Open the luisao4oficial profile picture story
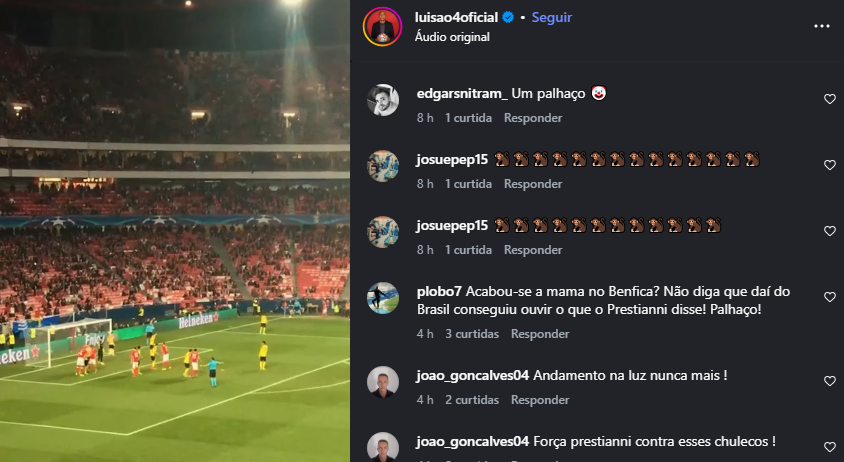This screenshot has height=462, width=844. (x=383, y=26)
